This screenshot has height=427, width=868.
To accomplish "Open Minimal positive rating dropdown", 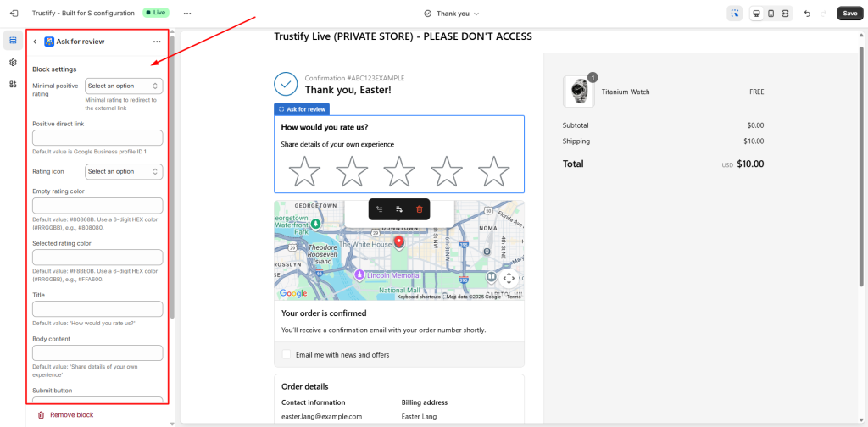I will (124, 86).
